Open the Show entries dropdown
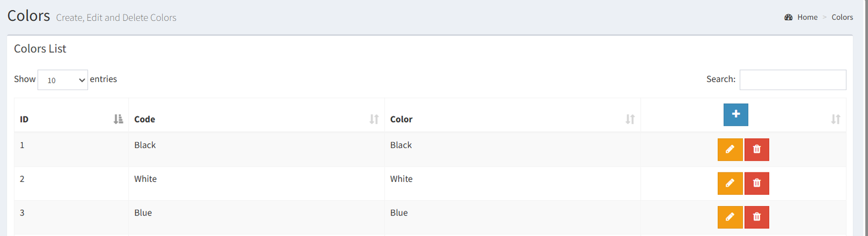868x236 pixels. (62, 80)
